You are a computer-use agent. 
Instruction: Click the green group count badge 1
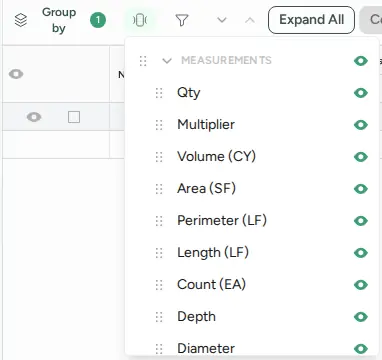pos(98,20)
